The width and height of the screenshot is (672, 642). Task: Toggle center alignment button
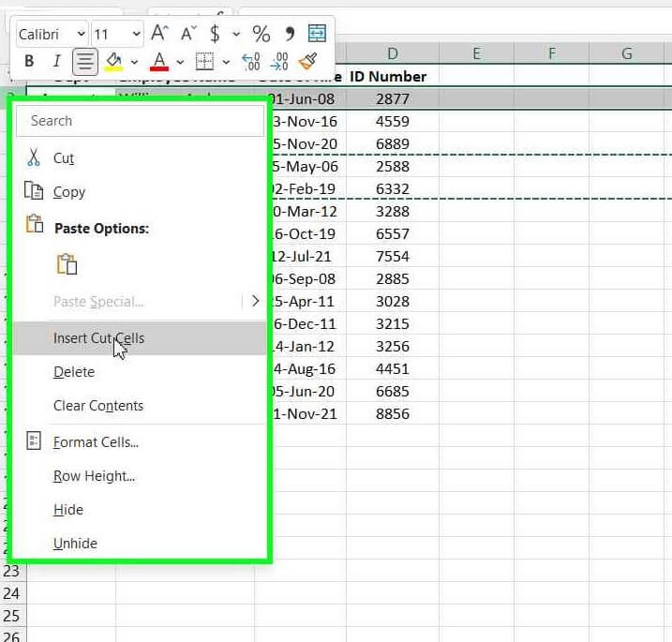[85, 62]
